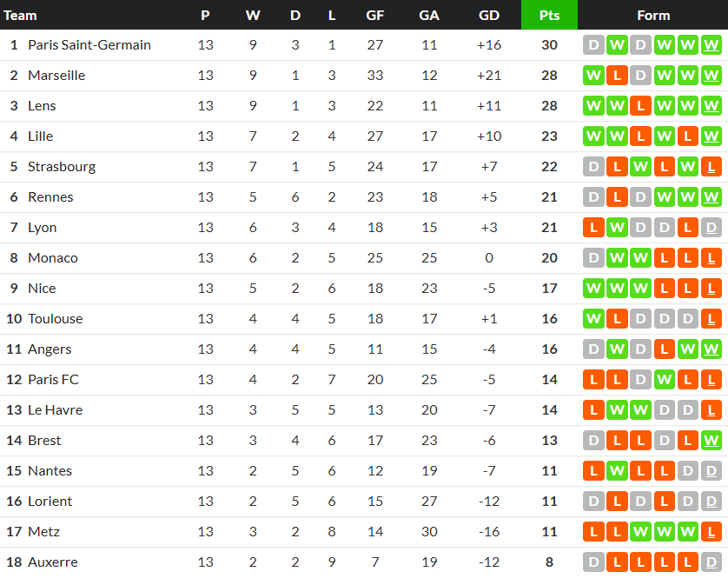Select the Le Havre team link
This screenshot has height=585, width=728.
pos(55,410)
